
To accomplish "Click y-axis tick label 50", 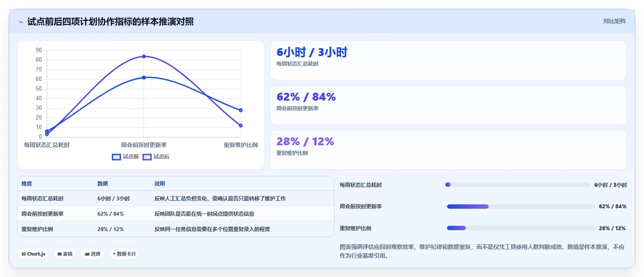I will click(39, 89).
